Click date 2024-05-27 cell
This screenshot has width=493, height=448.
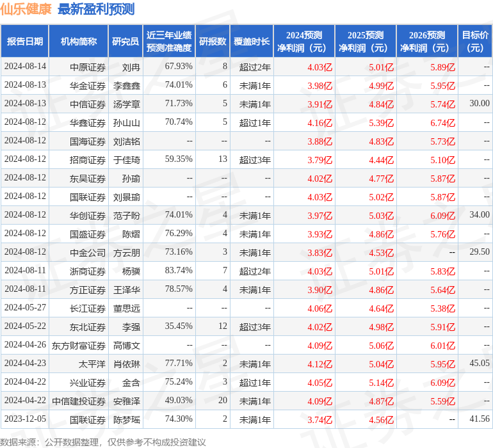click(25, 307)
